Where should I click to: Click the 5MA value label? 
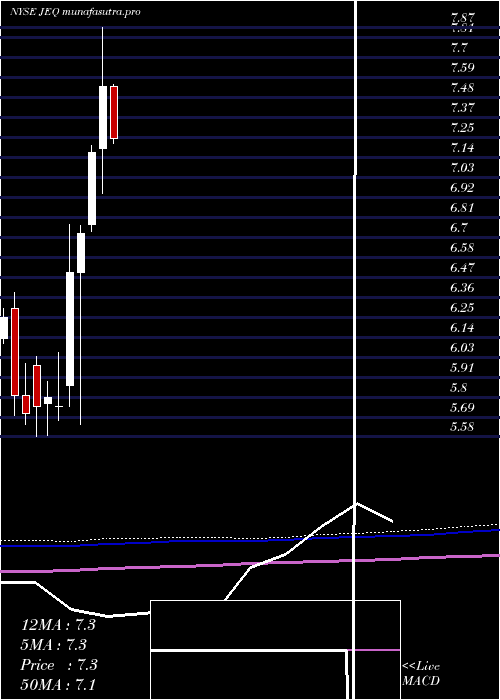click(x=54, y=645)
